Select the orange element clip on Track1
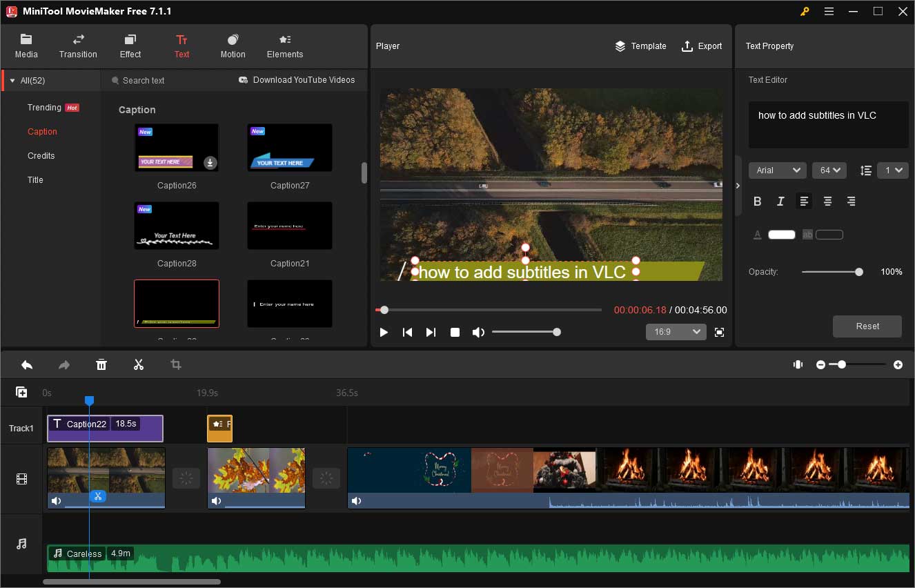 pos(220,429)
